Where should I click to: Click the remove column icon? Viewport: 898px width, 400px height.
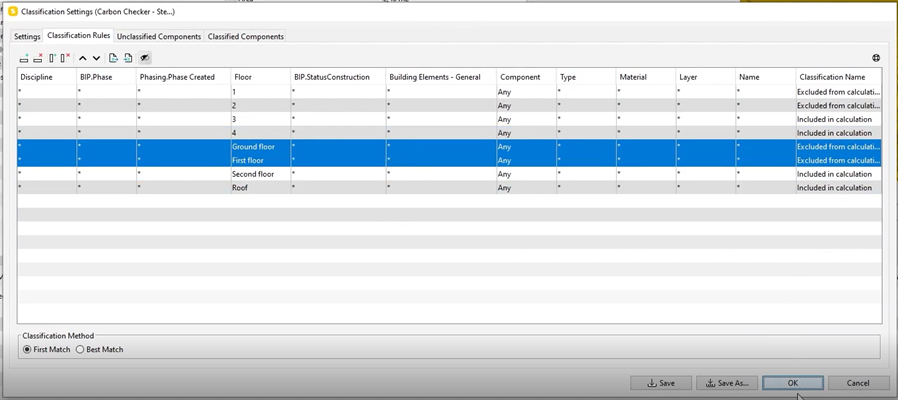tap(65, 58)
